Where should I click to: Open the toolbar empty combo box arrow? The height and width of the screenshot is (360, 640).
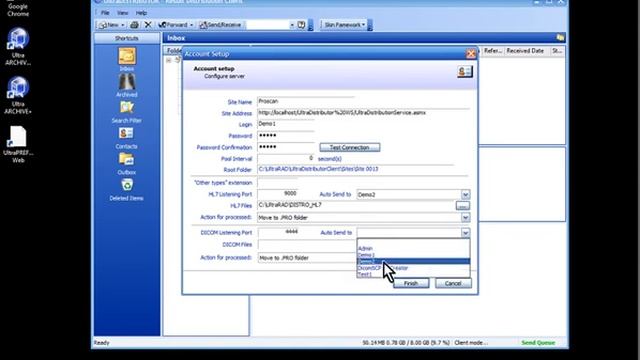tap(292, 25)
